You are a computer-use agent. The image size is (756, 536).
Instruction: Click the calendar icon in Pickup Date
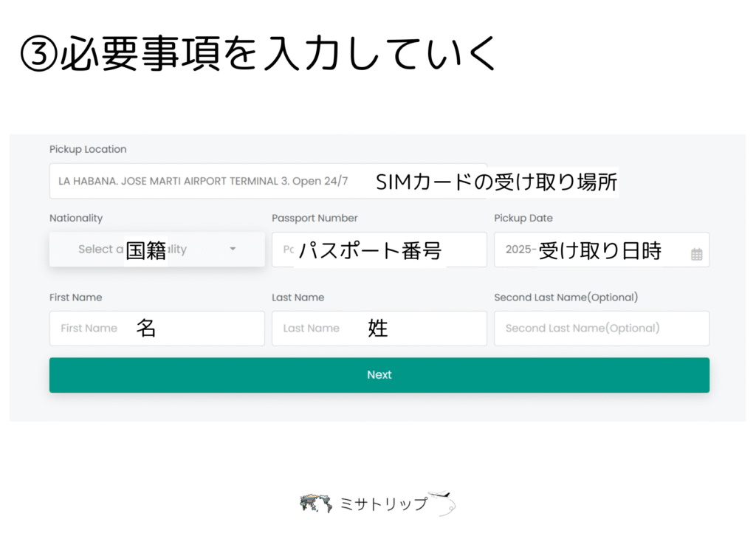pos(696,254)
